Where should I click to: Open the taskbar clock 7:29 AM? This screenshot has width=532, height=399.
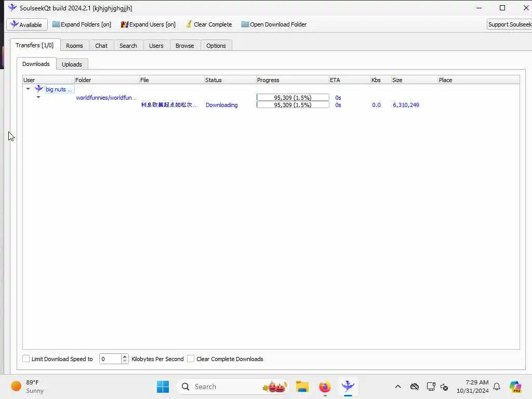pyautogui.click(x=473, y=387)
